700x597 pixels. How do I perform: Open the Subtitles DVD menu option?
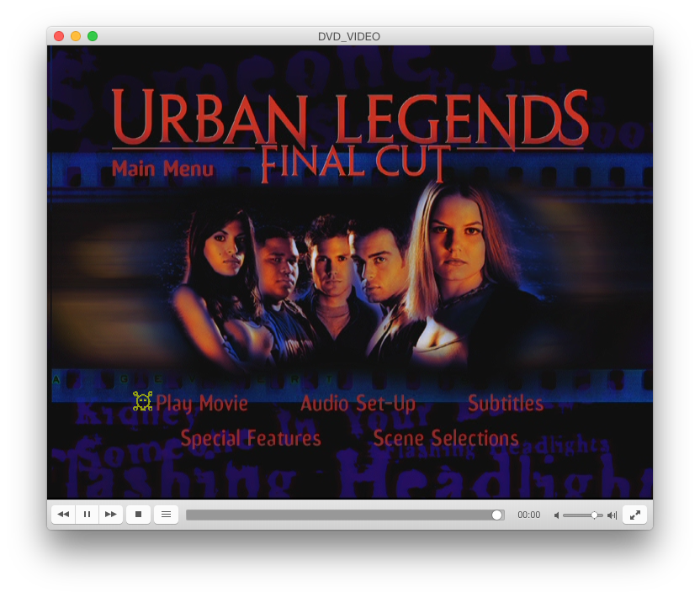tap(506, 404)
